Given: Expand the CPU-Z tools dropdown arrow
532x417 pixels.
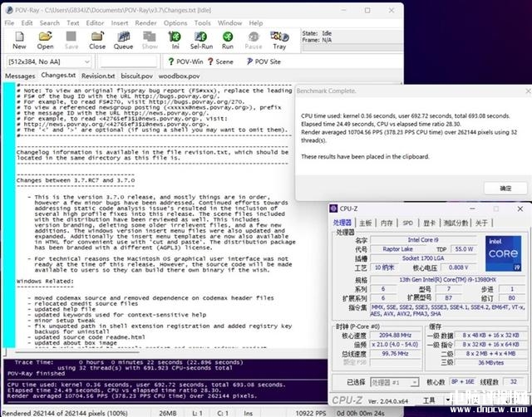Looking at the screenshot, I should 447,400.
